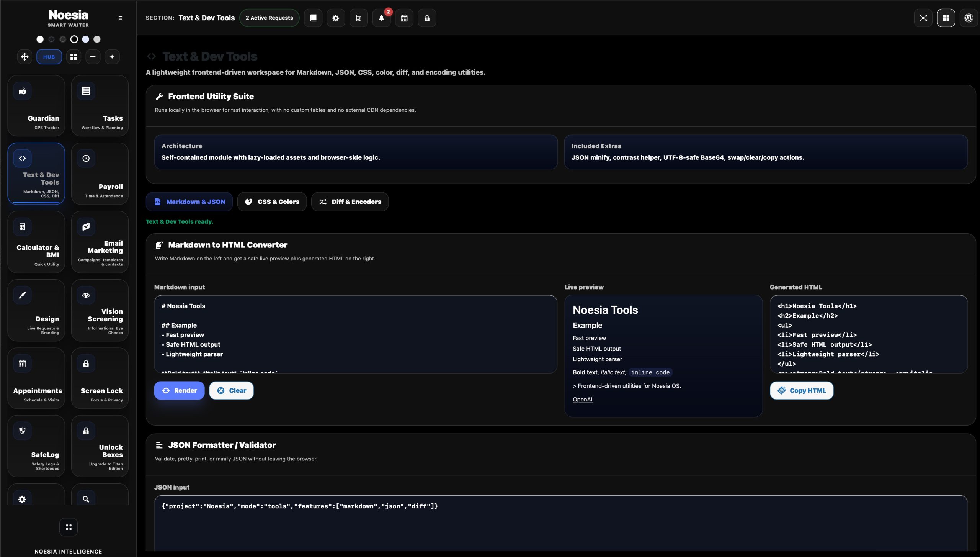This screenshot has height=557, width=980.
Task: Click the 'inline code' snippet in preview
Action: (650, 372)
